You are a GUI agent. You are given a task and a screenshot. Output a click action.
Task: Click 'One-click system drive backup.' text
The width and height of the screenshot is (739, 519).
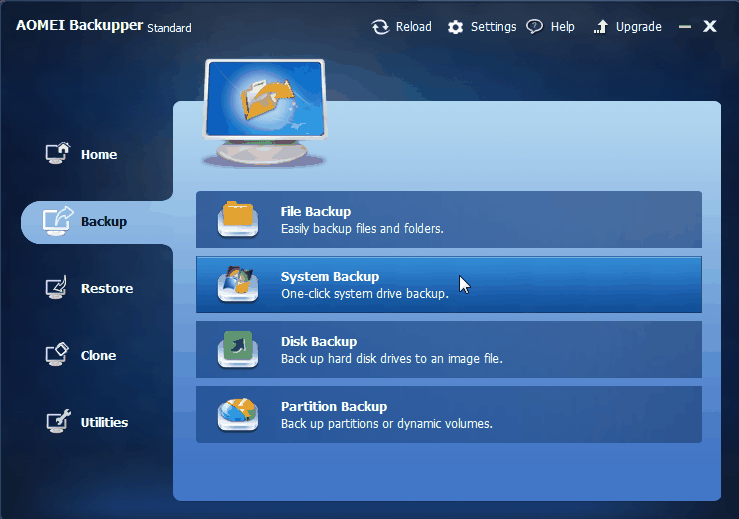[365, 294]
